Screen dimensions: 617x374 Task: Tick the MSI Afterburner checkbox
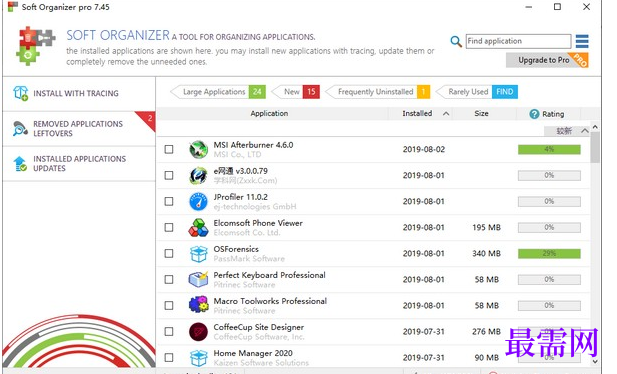tap(169, 149)
